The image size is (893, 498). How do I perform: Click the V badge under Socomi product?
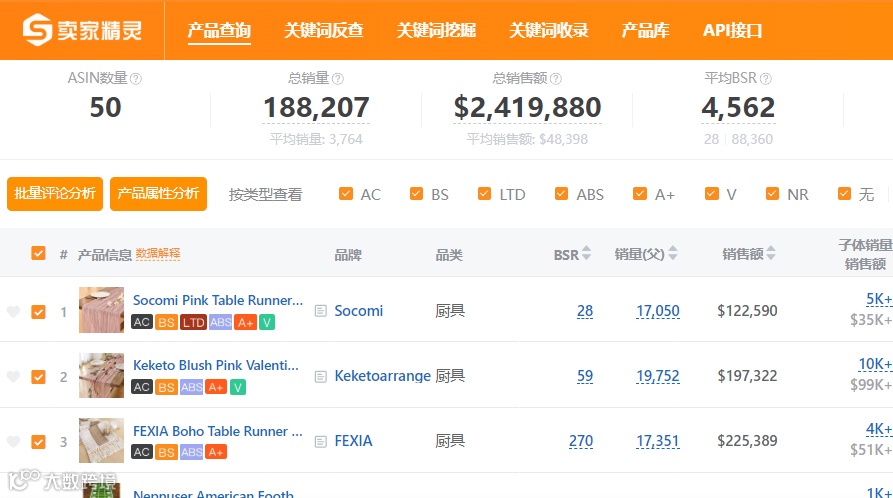click(267, 323)
